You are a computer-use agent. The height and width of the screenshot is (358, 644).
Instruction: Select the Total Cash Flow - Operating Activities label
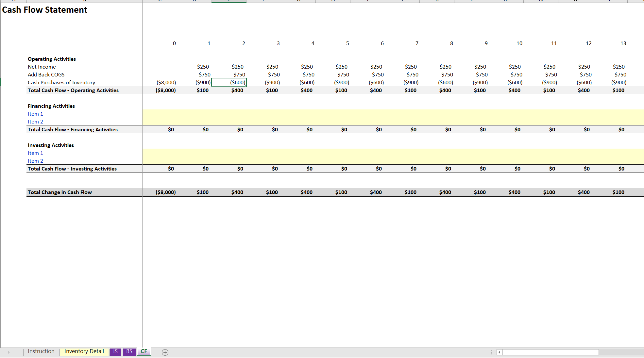coord(73,90)
